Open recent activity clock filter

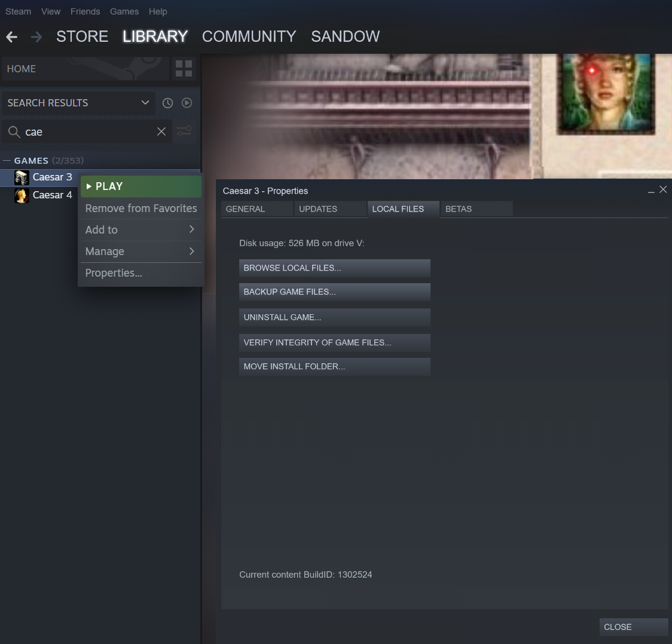(x=167, y=103)
